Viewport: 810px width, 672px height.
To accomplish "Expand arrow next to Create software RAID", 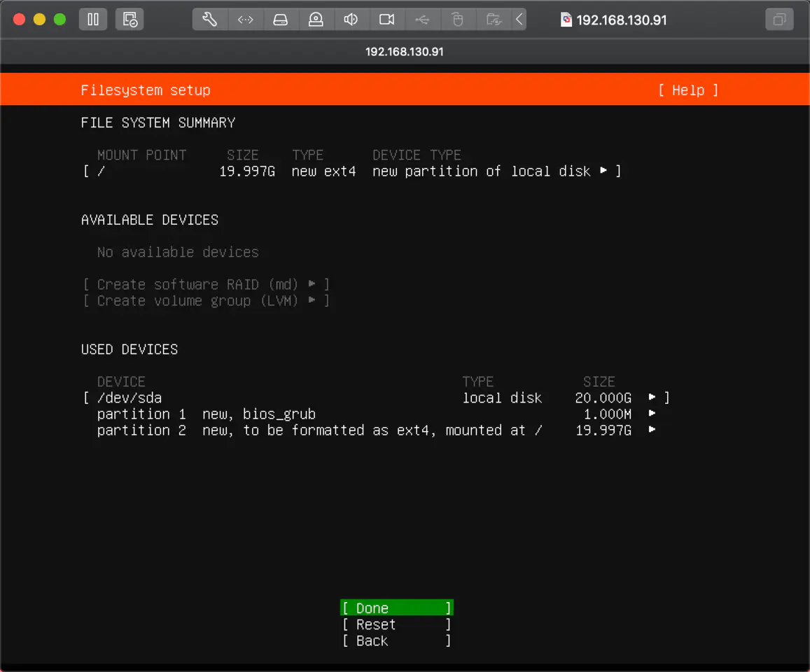I will point(312,283).
